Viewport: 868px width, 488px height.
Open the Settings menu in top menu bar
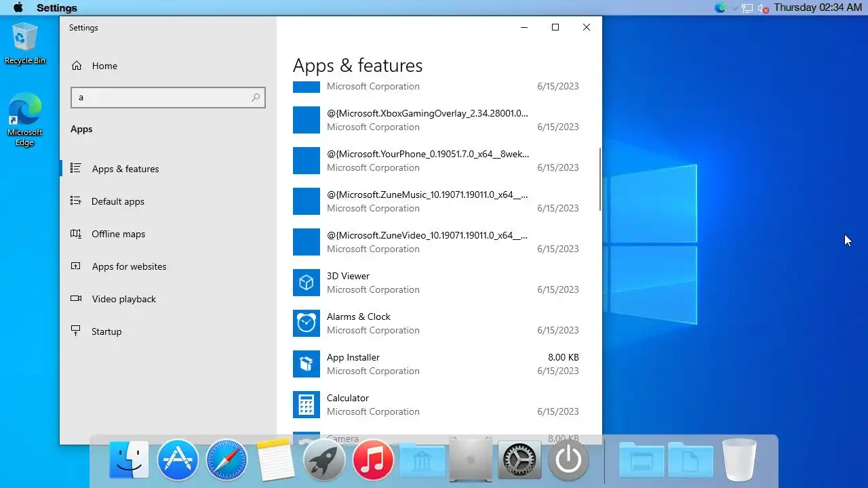tap(57, 8)
